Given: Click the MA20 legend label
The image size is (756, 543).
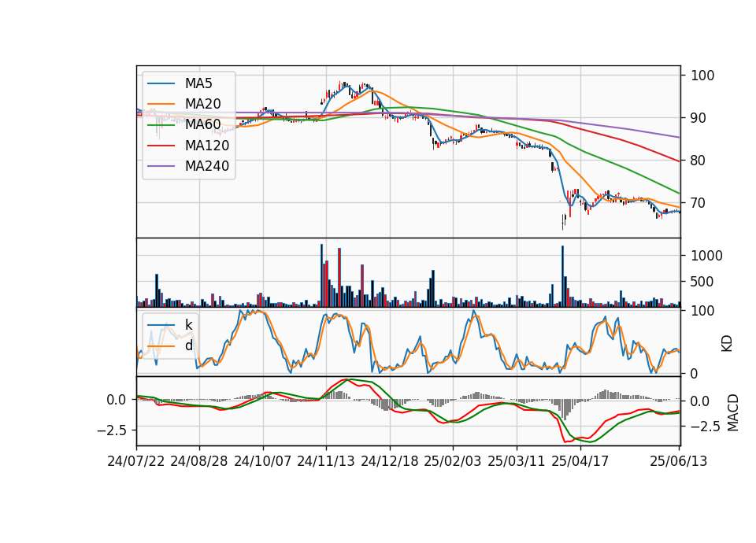Looking at the screenshot, I should [202, 104].
